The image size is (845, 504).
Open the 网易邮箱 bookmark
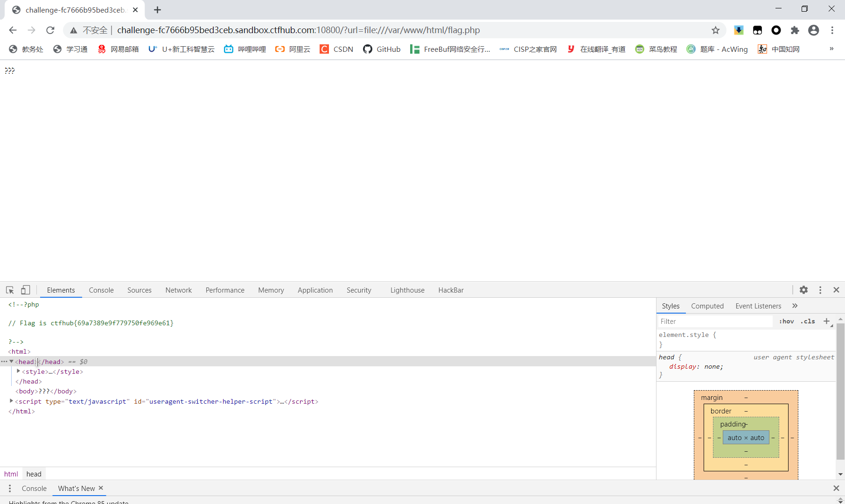coord(118,49)
